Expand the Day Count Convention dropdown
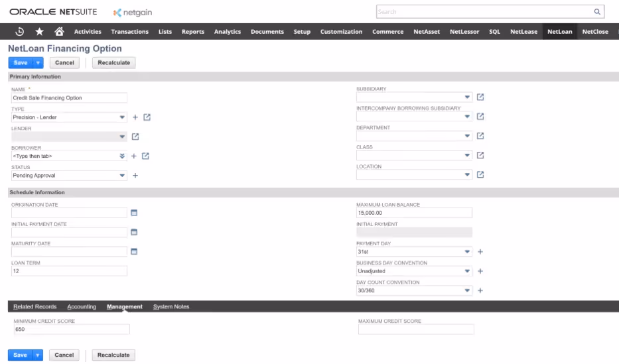 467,290
